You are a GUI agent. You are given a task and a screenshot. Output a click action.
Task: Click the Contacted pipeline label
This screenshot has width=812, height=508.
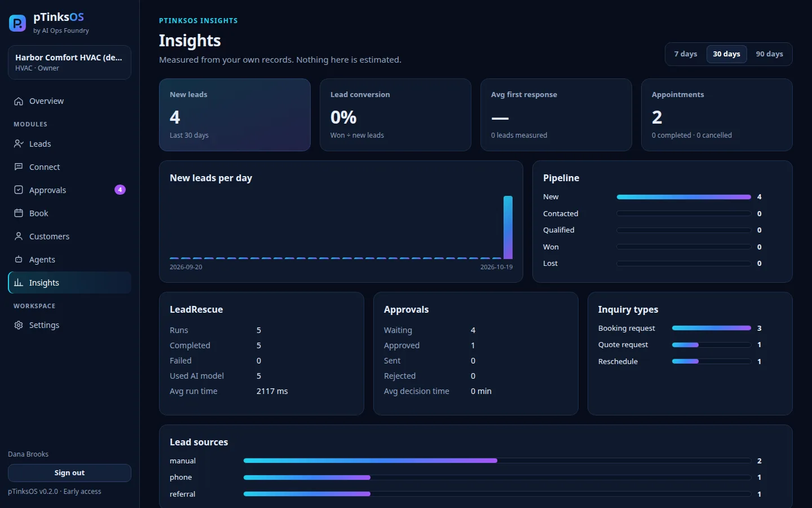tap(561, 214)
